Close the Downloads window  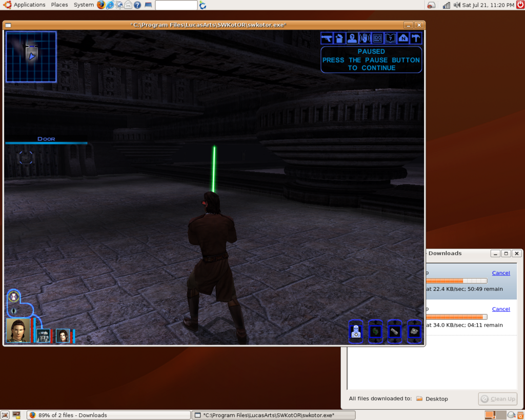coord(517,253)
